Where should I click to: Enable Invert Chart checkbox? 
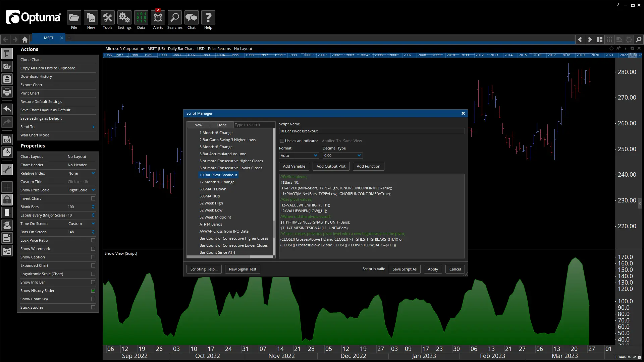coord(93,198)
